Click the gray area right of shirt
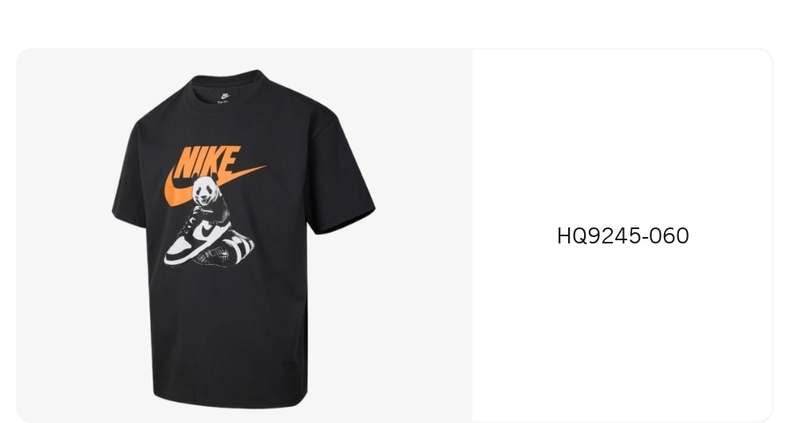The height and width of the screenshot is (423, 790). click(424, 237)
